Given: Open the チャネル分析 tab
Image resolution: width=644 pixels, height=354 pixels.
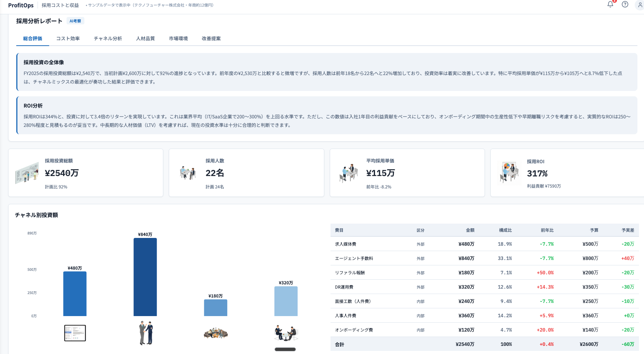Looking at the screenshot, I should point(107,38).
